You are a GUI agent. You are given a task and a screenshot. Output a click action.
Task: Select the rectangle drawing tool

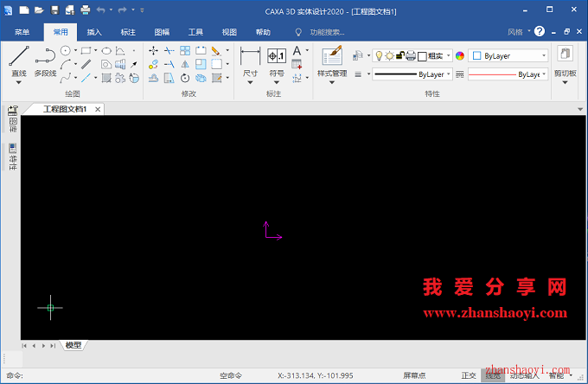(86, 50)
